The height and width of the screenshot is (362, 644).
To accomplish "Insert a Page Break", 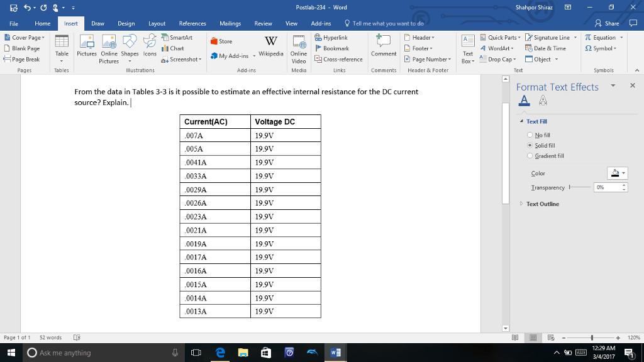I will [24, 59].
